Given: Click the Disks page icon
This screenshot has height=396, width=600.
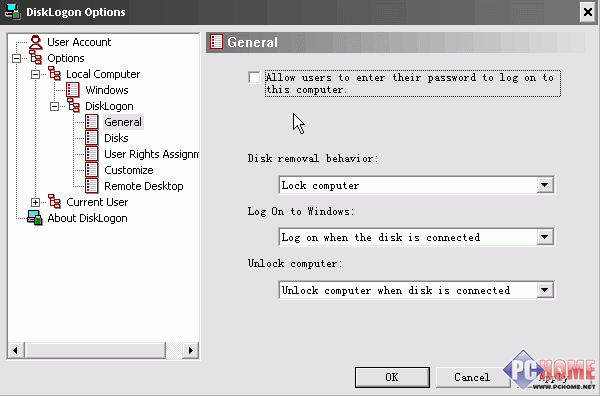Looking at the screenshot, I should pos(92,138).
